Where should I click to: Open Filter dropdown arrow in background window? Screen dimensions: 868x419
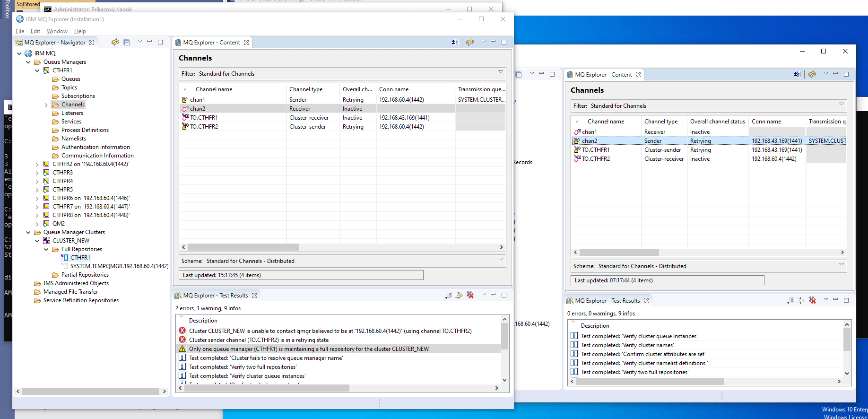841,104
